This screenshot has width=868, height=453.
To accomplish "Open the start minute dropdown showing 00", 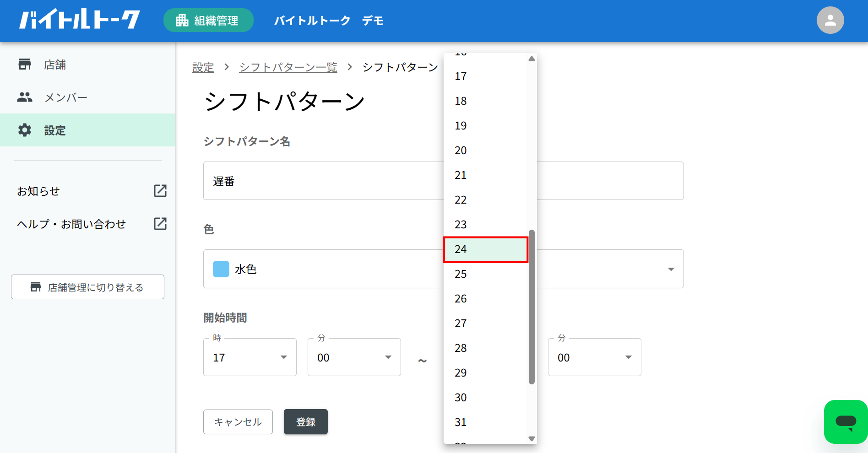I will point(354,357).
